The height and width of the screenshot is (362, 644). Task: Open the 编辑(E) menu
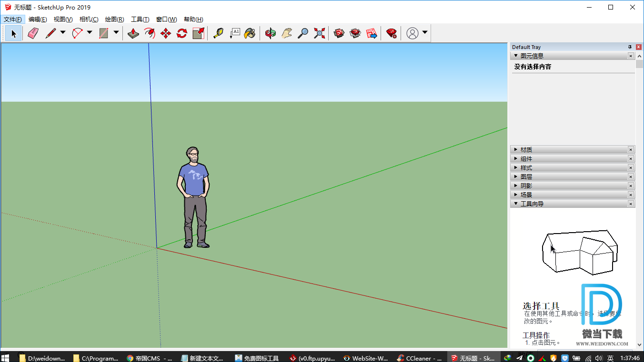tap(38, 20)
